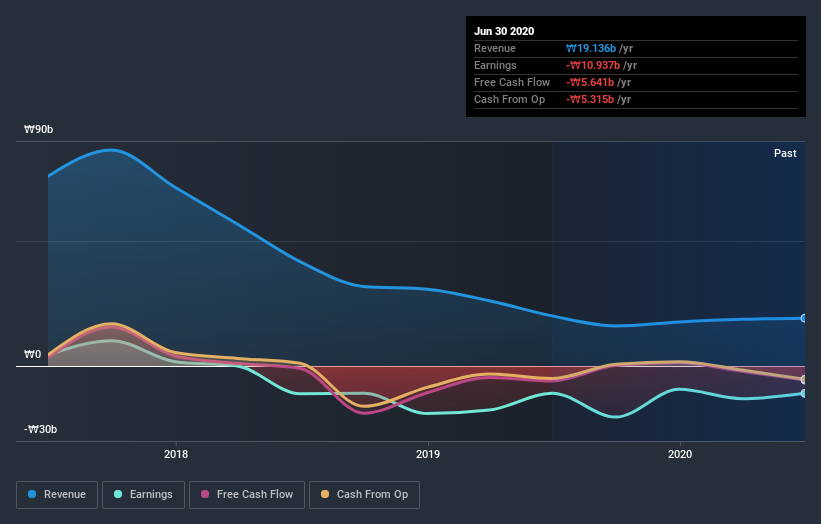821x524 pixels.
Task: Click the Free Cash Flow tooltip label
Action: click(x=512, y=82)
